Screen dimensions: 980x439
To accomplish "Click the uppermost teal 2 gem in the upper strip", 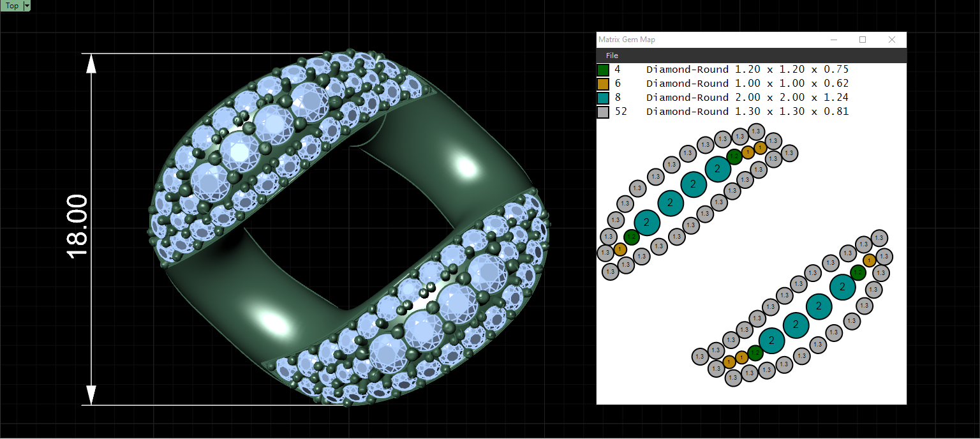I will 718,168.
